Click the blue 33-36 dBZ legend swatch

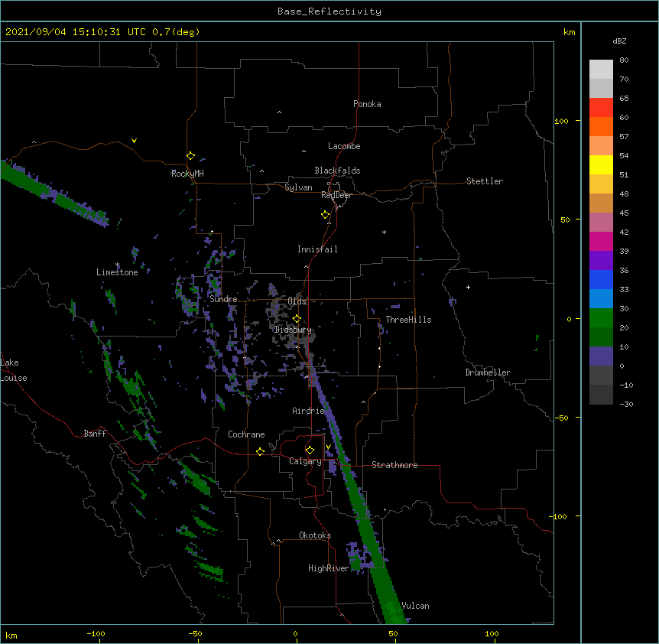[601, 279]
